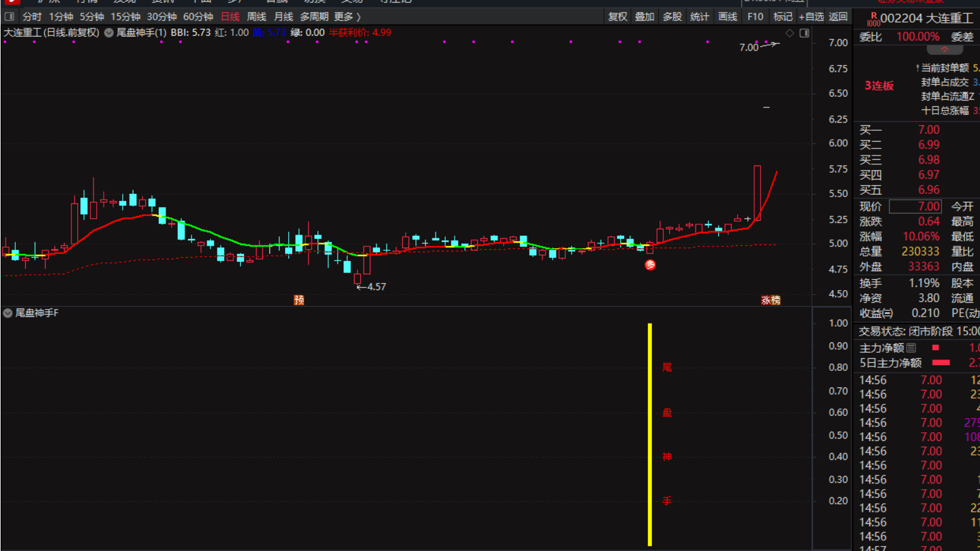Click info icon next to 当前封单额
Screen dimensions: 980x551
(x=917, y=68)
